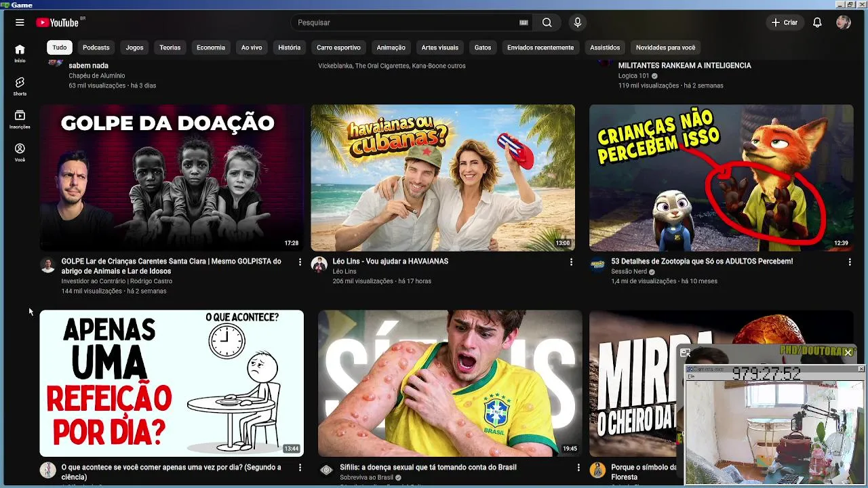Select the Economia filter chip
Viewport: 868px width, 488px height.
pyautogui.click(x=211, y=47)
